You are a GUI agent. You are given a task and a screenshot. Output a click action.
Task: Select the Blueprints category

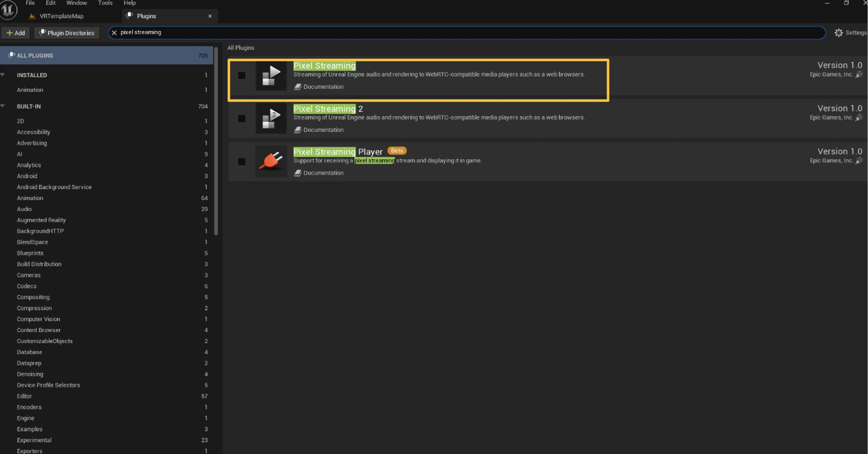tap(106, 253)
